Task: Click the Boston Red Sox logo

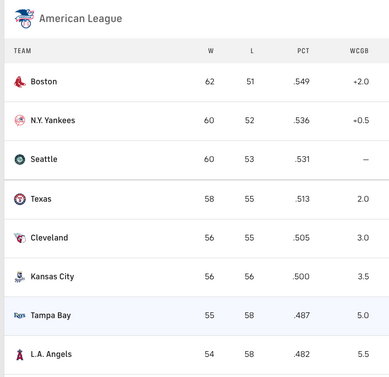Action: tap(20, 82)
